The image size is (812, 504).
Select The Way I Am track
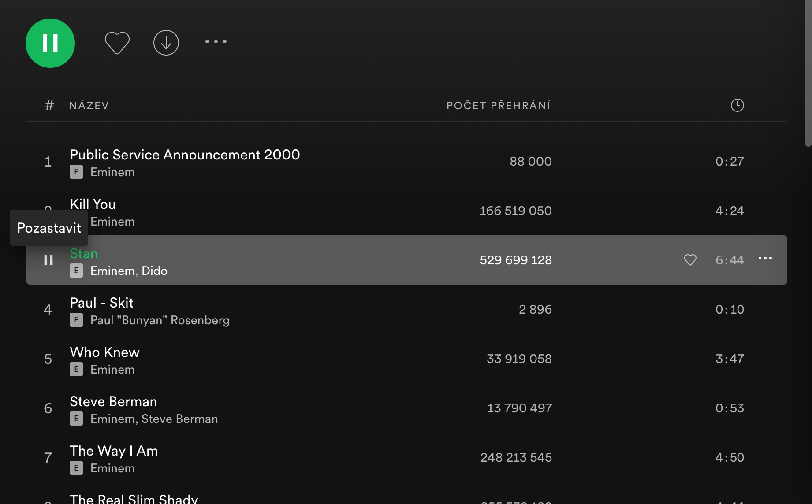coord(114,451)
